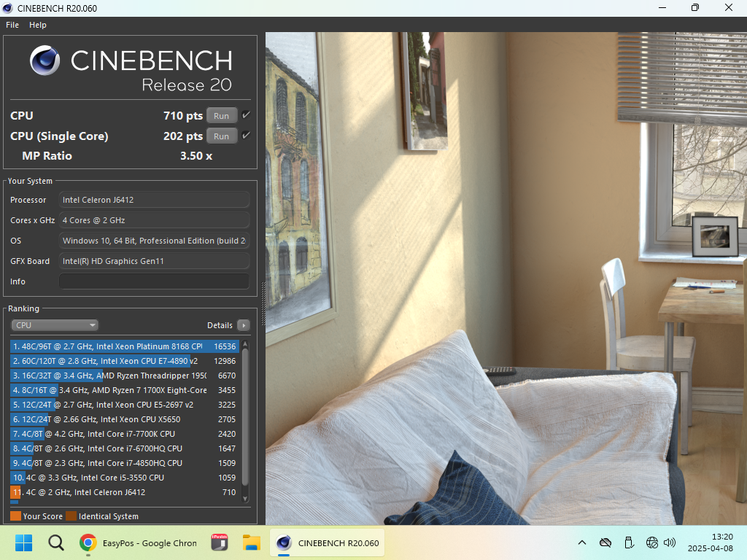Image resolution: width=747 pixels, height=560 pixels.
Task: Click the ranking list down scroll arrow
Action: click(245, 499)
